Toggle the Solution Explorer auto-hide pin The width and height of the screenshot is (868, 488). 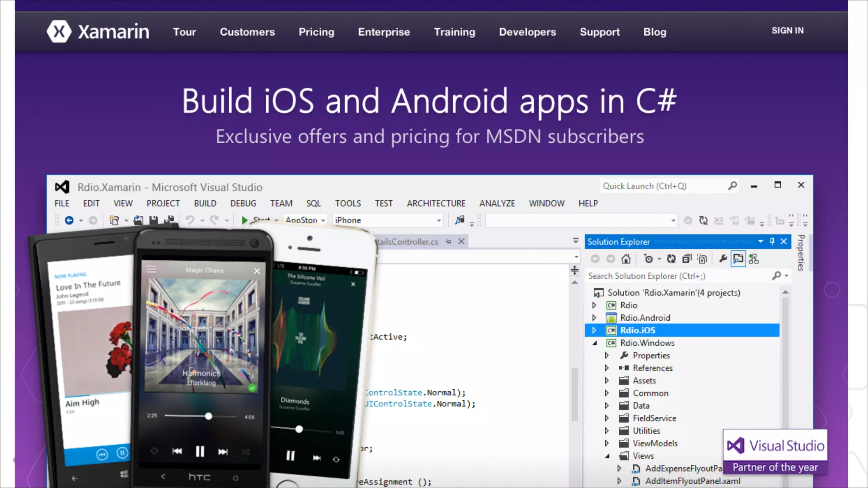pos(772,241)
